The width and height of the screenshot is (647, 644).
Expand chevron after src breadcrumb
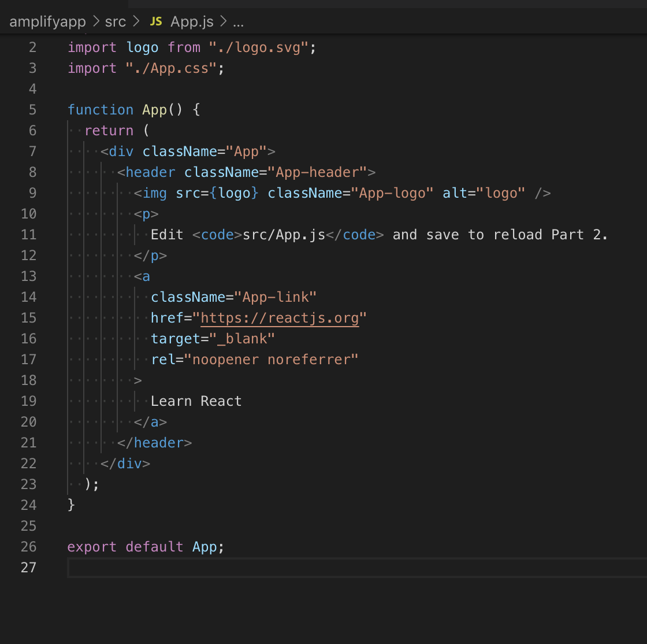click(x=136, y=21)
